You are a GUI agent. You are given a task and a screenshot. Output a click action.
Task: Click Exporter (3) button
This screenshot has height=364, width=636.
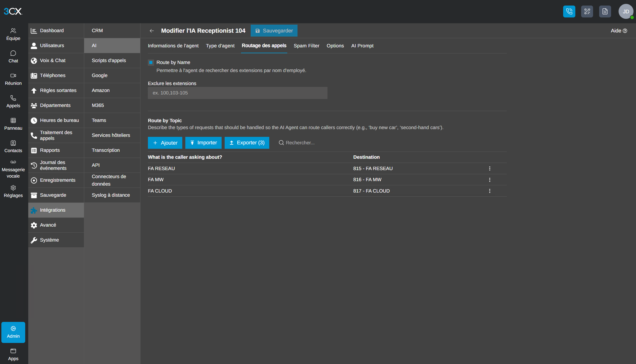point(247,143)
